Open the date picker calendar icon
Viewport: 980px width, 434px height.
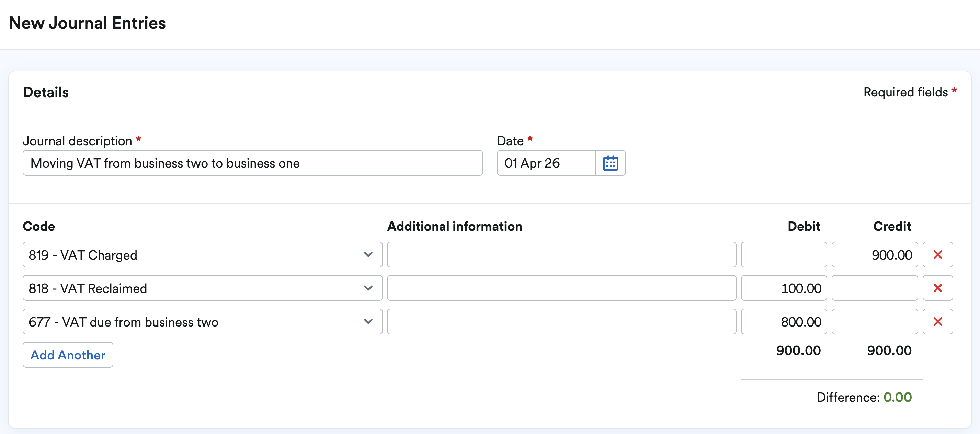[x=610, y=163]
